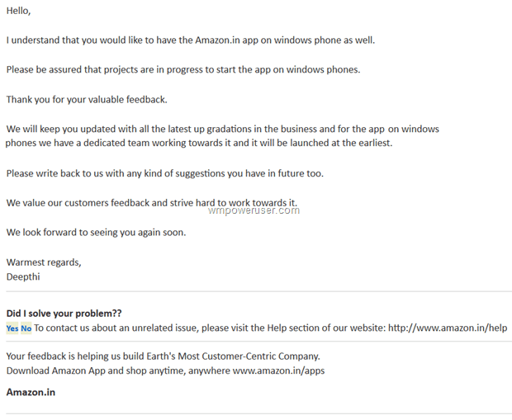This screenshot has width=512, height=420.
Task: Click the "Warmest regards," closing line
Action: tap(44, 262)
